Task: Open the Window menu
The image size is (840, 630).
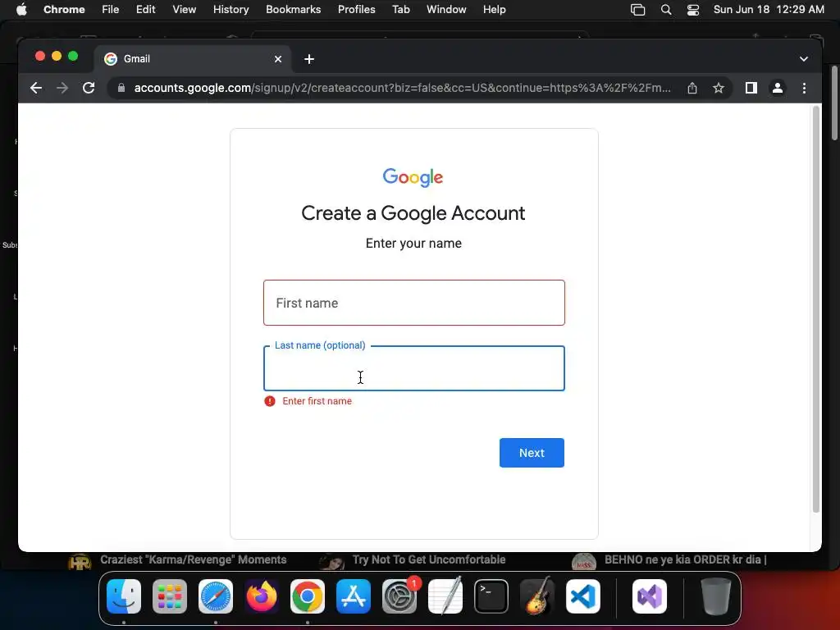Action: (446, 9)
